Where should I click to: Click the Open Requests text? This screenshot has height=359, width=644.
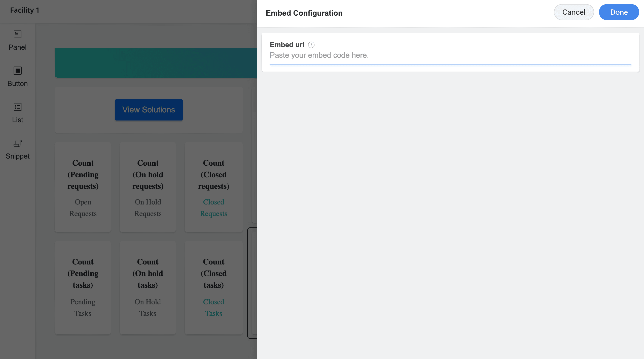[x=83, y=208]
